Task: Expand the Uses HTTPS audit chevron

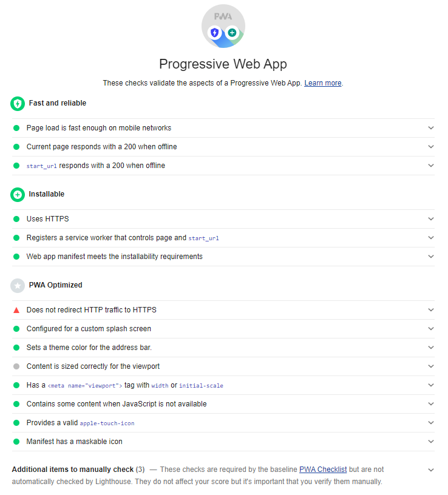Action: pyautogui.click(x=430, y=219)
